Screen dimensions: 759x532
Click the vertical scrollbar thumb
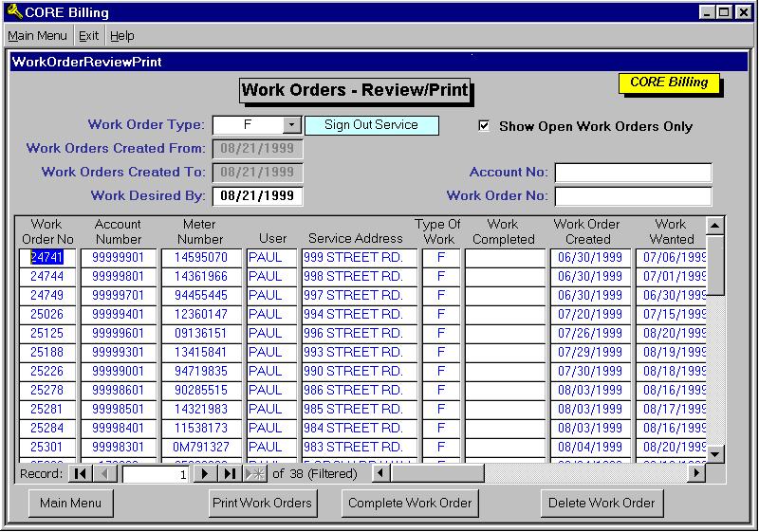(x=715, y=265)
